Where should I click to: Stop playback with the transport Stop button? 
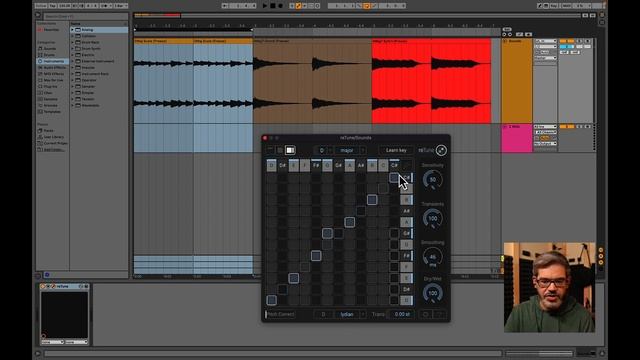click(x=273, y=6)
